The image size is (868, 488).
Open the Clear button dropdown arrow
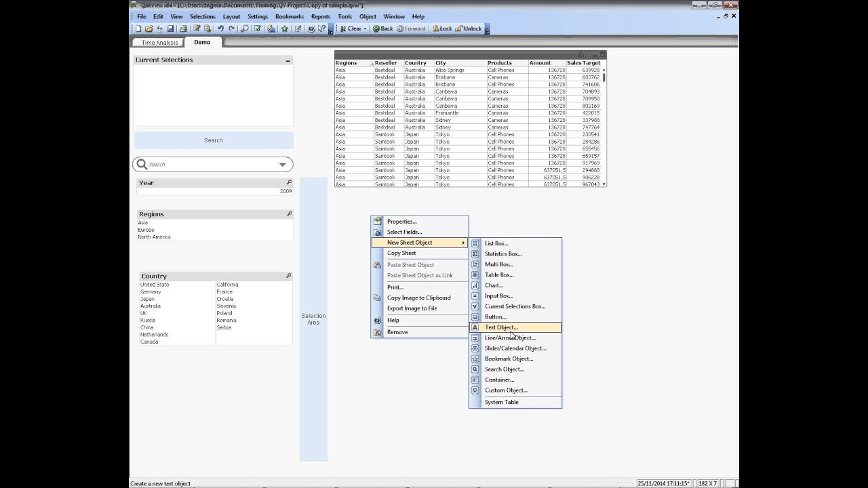(365, 28)
